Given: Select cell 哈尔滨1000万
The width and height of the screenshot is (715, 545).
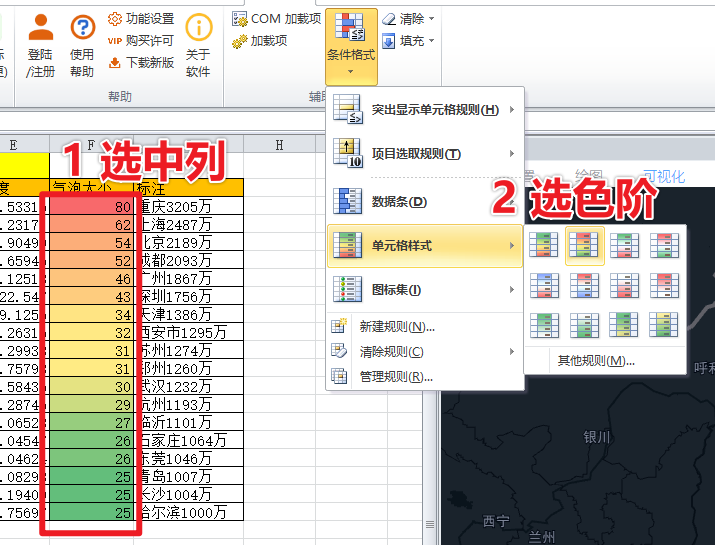Looking at the screenshot, I should click(x=189, y=512).
